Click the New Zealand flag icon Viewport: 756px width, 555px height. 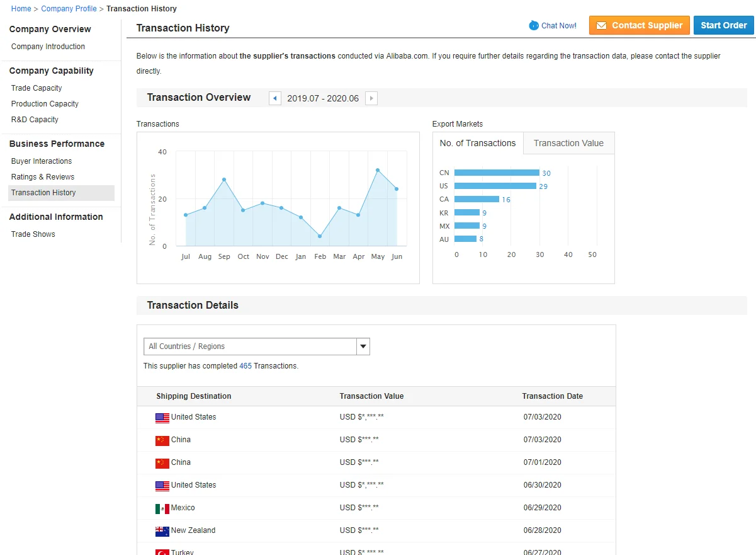162,531
